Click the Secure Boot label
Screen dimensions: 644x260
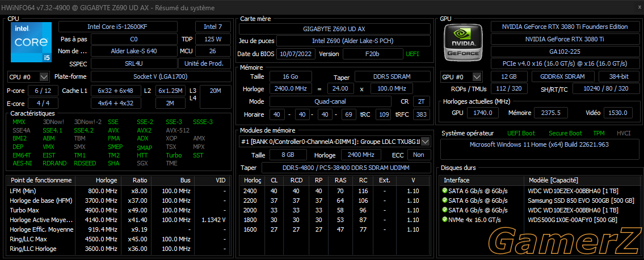[x=566, y=133]
